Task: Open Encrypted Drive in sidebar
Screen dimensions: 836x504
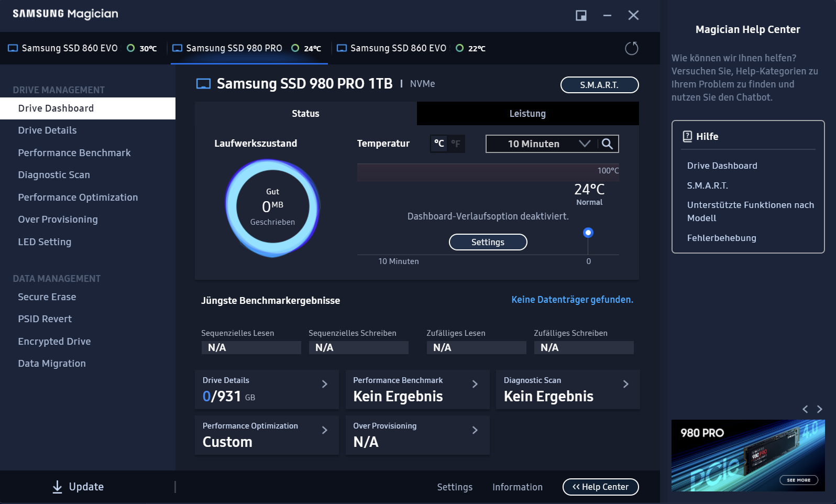Action: pyautogui.click(x=87, y=342)
